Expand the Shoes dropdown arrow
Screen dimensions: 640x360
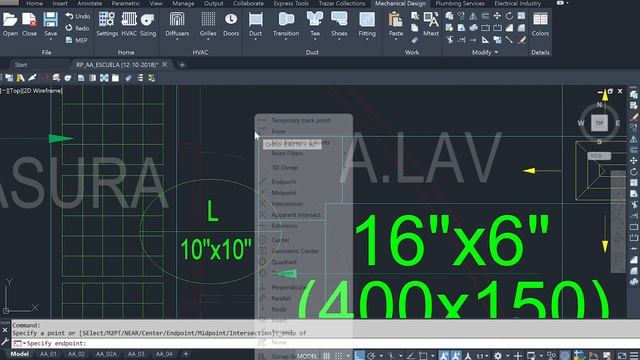[x=339, y=40]
